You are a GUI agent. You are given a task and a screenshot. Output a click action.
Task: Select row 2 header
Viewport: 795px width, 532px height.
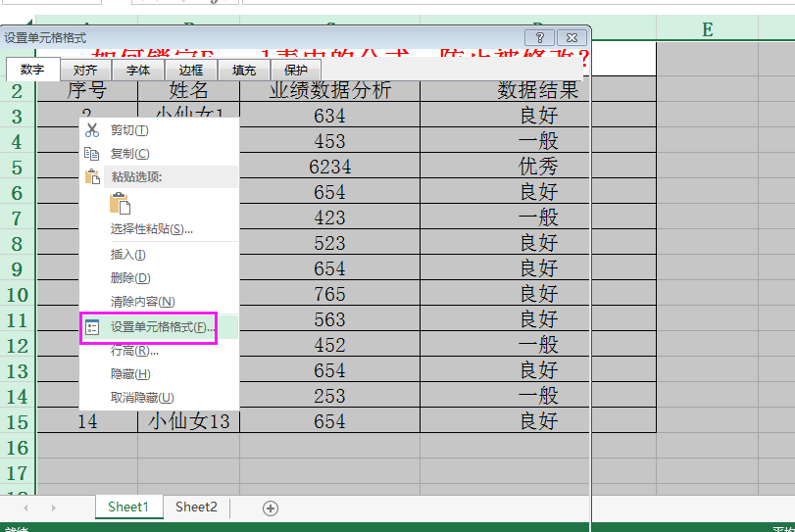click(x=18, y=91)
